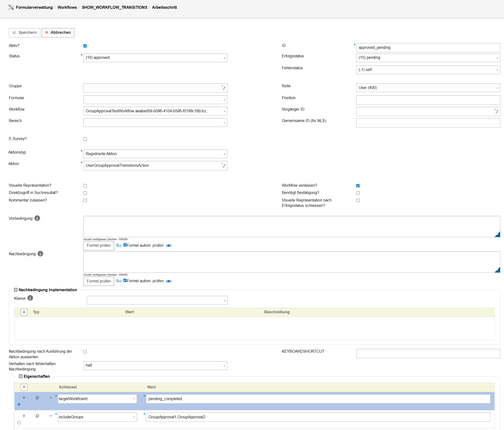The image size is (504, 430).
Task: Click the Formularverwaltung wrench icon
Action: tap(11, 7)
